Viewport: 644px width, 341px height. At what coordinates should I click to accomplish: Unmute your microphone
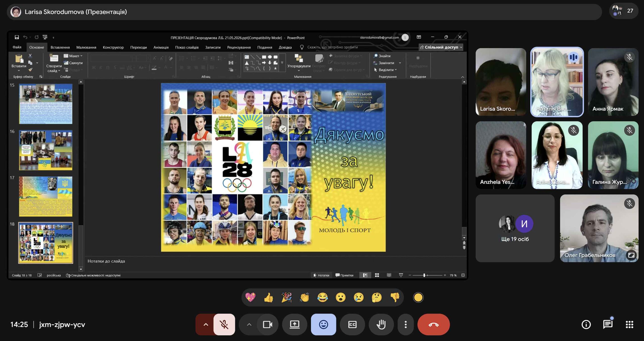224,324
